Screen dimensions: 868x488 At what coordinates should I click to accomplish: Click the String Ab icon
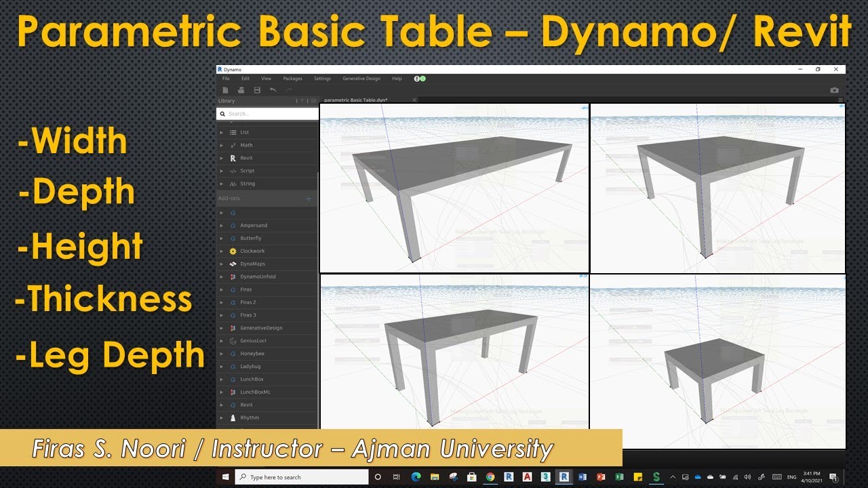point(233,184)
